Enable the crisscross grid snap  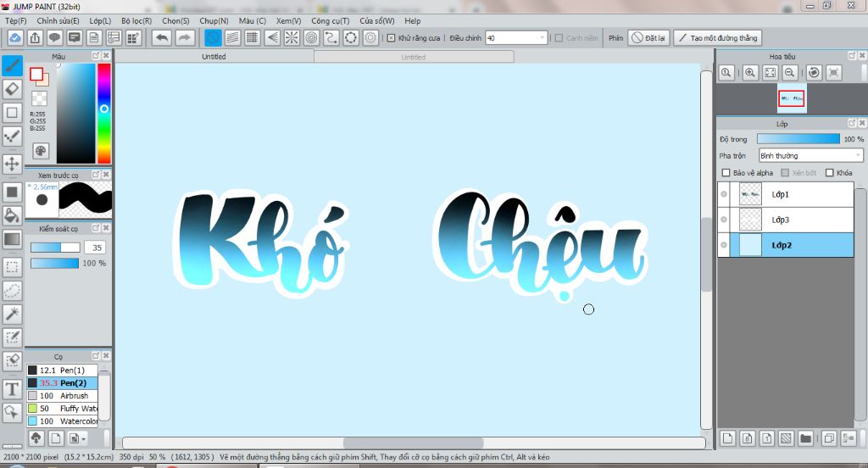click(x=253, y=37)
